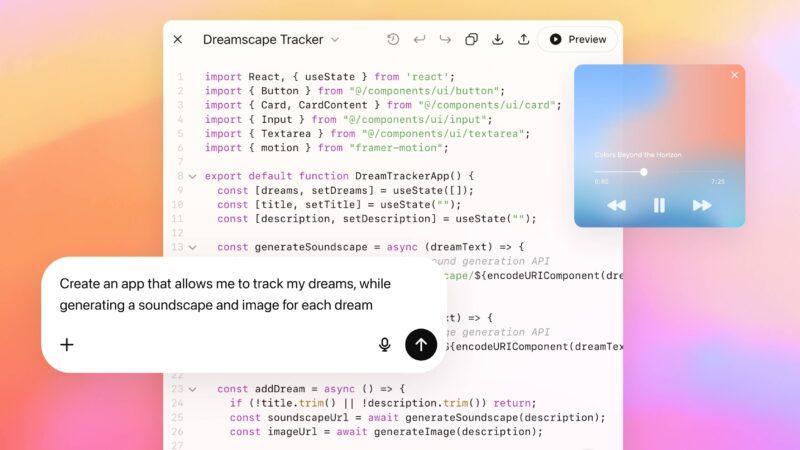
Task: Open the version history icon
Action: coord(393,40)
